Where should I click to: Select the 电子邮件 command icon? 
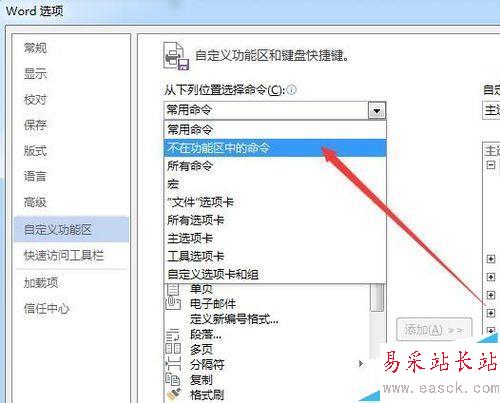click(173, 303)
